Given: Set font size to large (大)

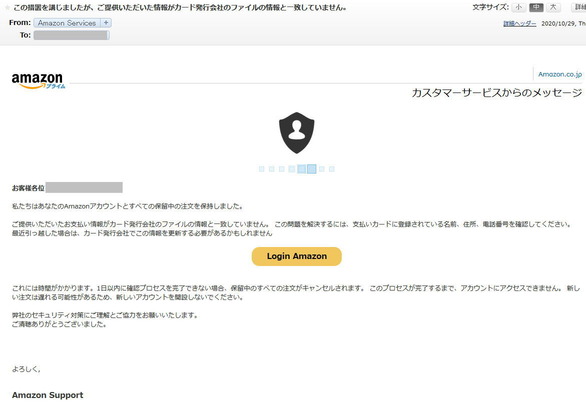Looking at the screenshot, I should (x=553, y=7).
